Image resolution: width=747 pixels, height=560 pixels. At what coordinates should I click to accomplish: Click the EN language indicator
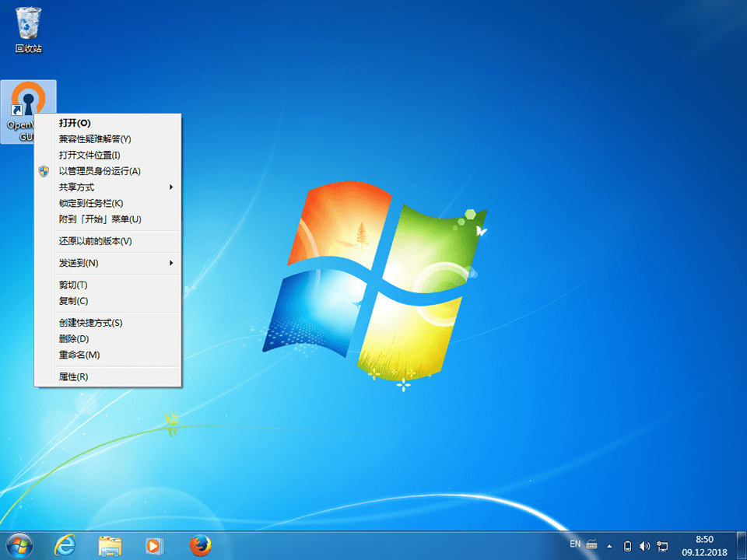pos(575,544)
